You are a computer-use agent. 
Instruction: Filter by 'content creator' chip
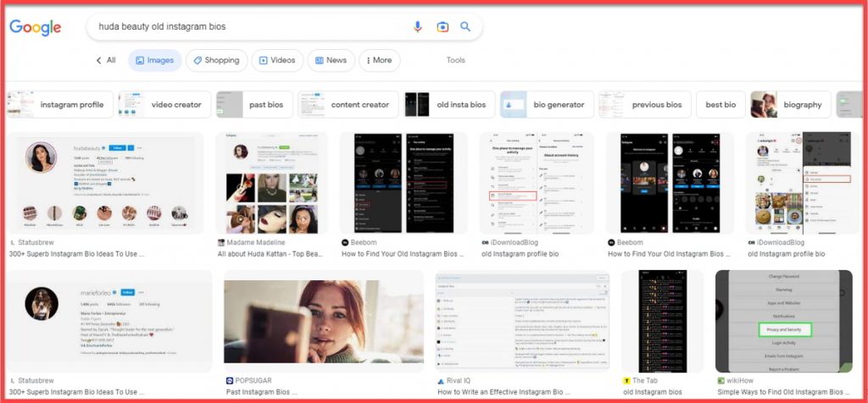coord(348,104)
